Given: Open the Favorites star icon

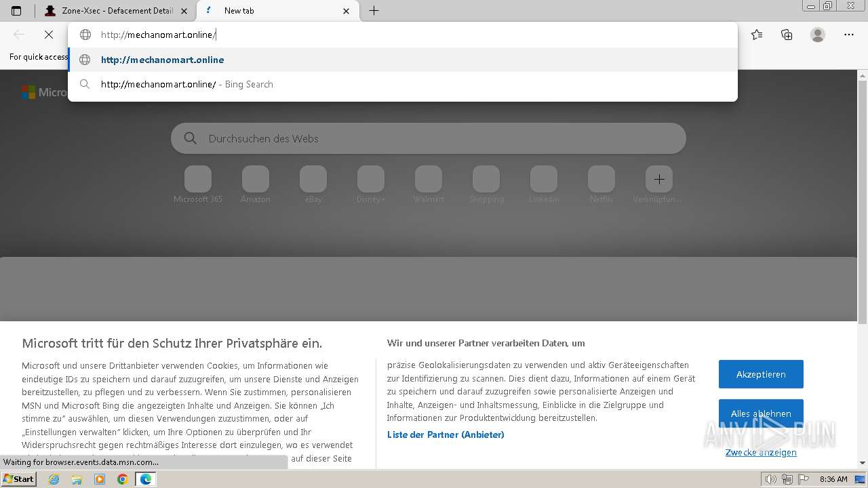Looking at the screenshot, I should [757, 35].
